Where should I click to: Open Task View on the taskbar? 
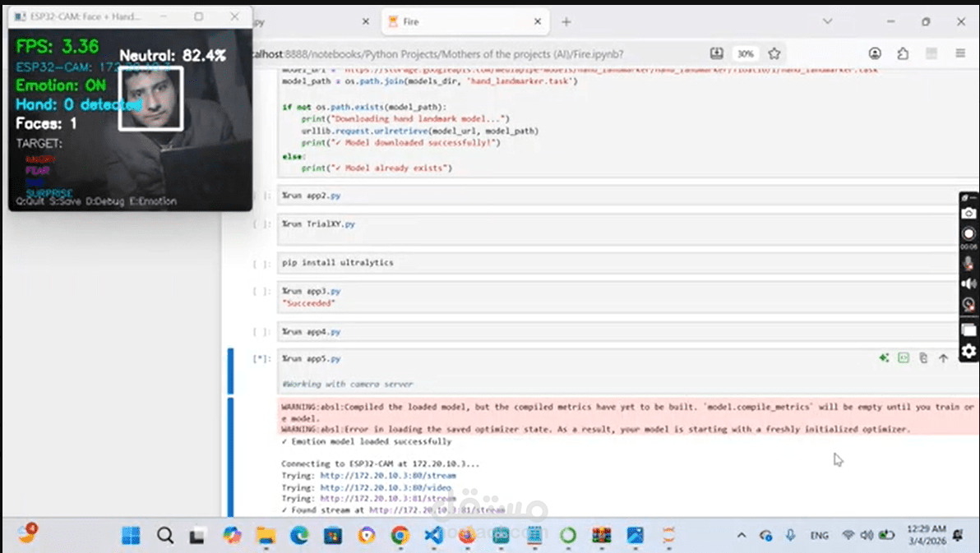[197, 536]
